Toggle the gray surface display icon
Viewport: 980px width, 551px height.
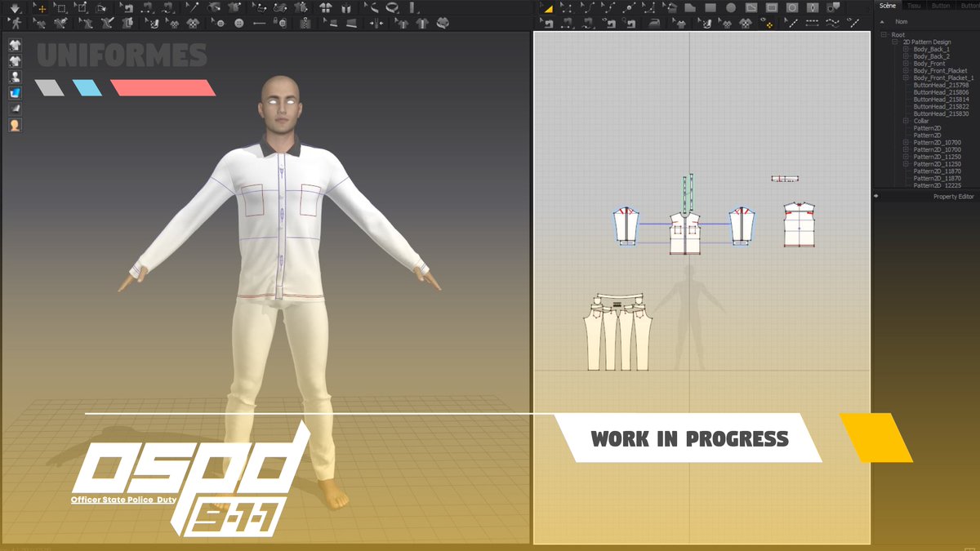click(15, 108)
